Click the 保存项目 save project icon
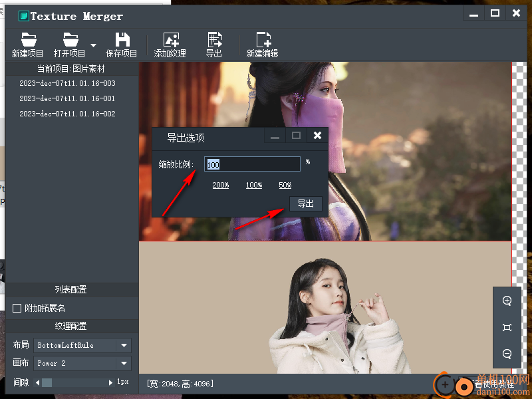Viewport: 532px width, 399px height. [122, 40]
